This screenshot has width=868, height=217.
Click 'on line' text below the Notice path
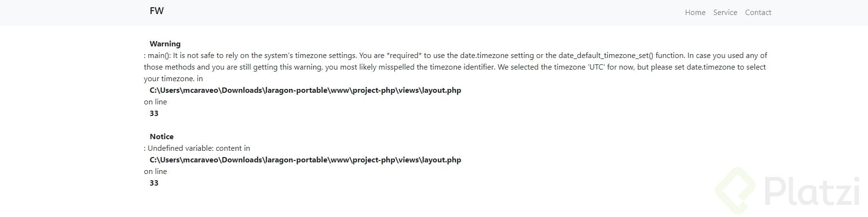tap(155, 172)
